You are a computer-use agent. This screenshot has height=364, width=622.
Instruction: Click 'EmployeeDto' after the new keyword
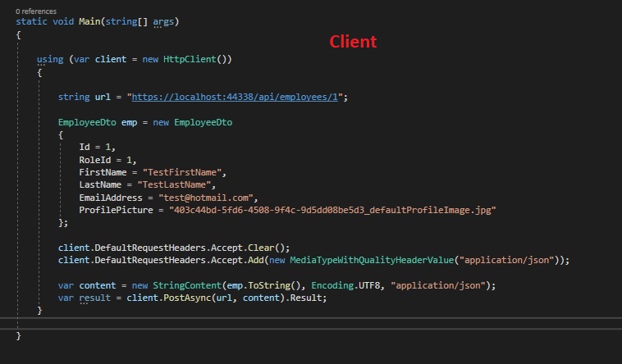pyautogui.click(x=204, y=122)
